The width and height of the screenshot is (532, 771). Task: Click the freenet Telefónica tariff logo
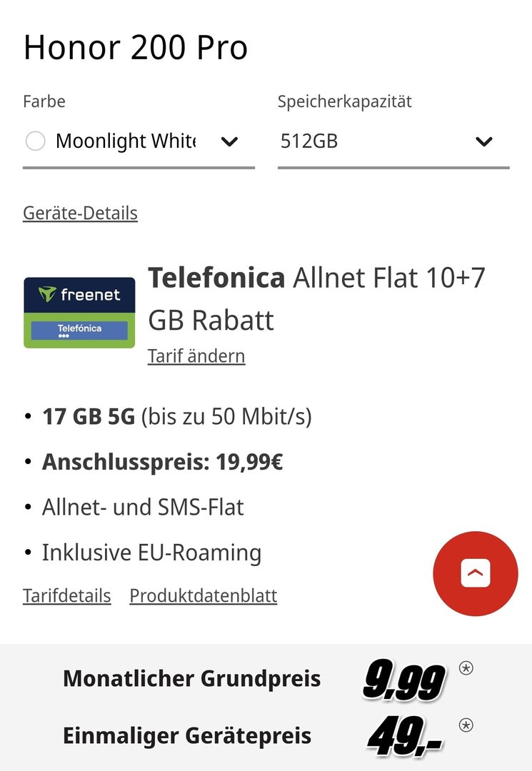click(x=79, y=313)
